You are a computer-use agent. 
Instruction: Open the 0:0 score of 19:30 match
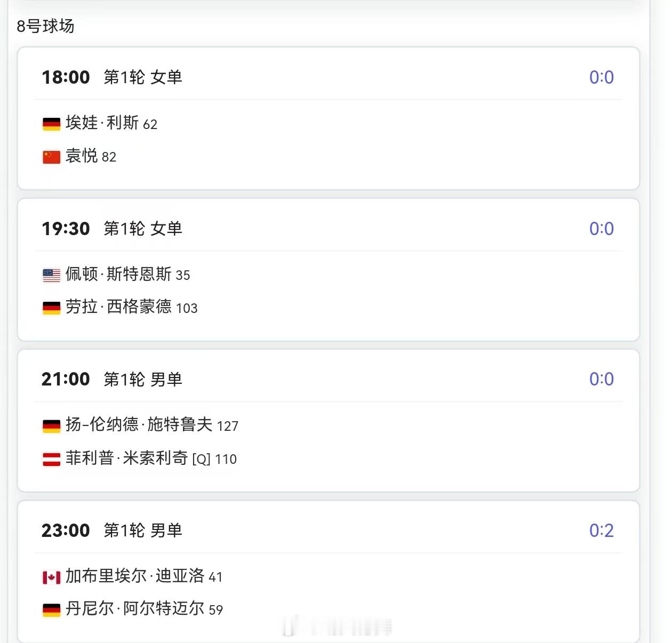click(x=602, y=229)
